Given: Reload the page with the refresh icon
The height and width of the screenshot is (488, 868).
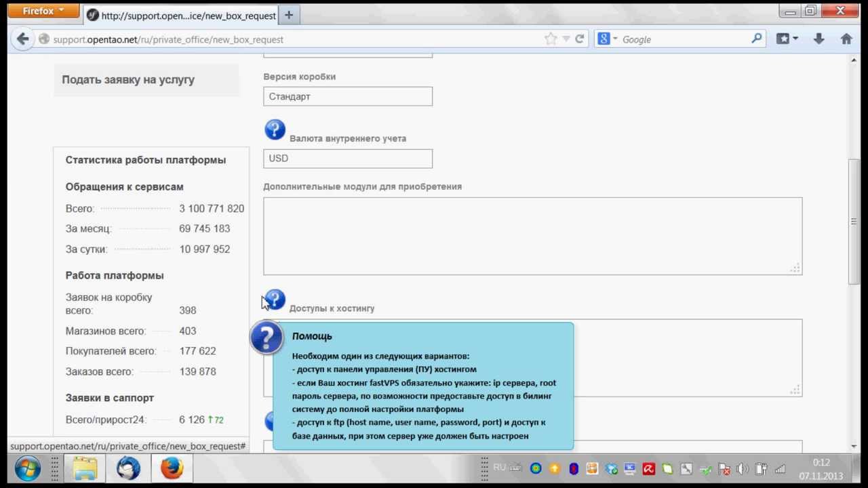Looking at the screenshot, I should tap(580, 39).
